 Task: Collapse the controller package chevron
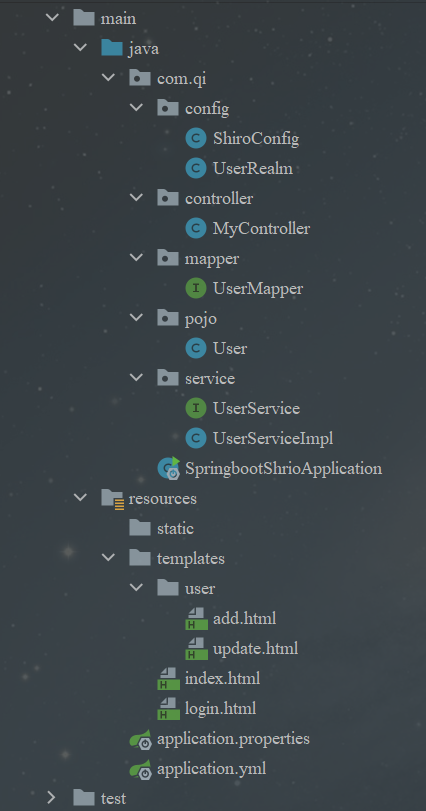pyautogui.click(x=136, y=198)
